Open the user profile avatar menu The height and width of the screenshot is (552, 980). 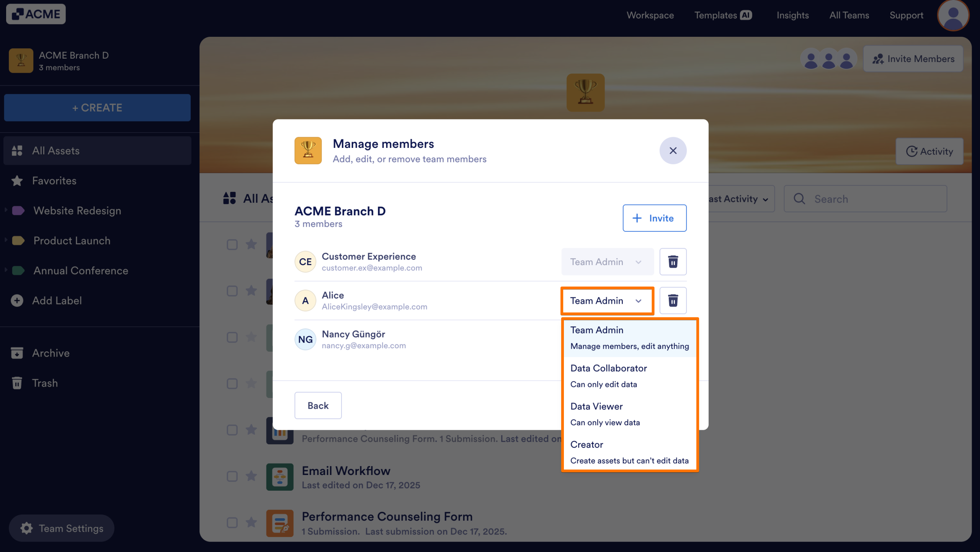coord(953,15)
